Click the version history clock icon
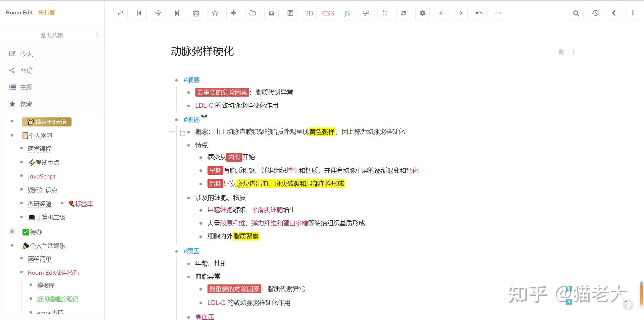 click(x=595, y=13)
